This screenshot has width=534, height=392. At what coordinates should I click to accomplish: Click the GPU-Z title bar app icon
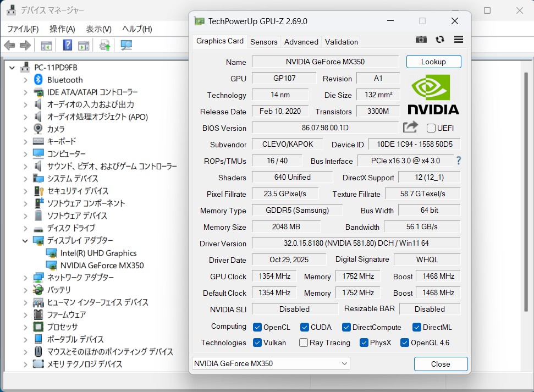(199, 21)
